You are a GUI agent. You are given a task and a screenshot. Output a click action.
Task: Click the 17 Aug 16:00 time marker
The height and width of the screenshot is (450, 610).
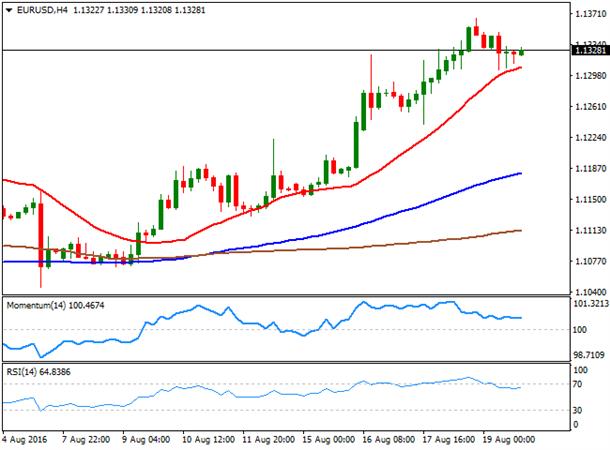[x=449, y=440]
